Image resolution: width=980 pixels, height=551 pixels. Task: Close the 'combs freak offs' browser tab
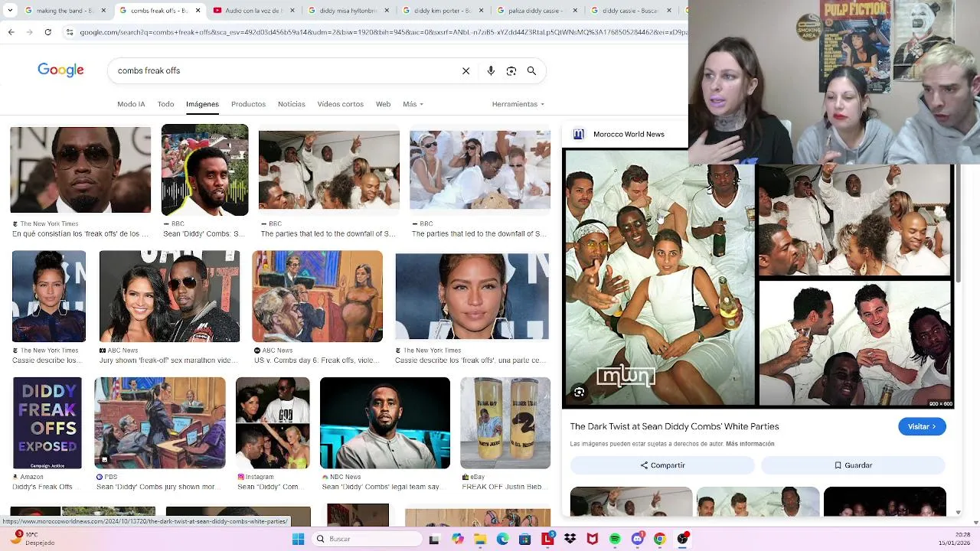tap(198, 11)
